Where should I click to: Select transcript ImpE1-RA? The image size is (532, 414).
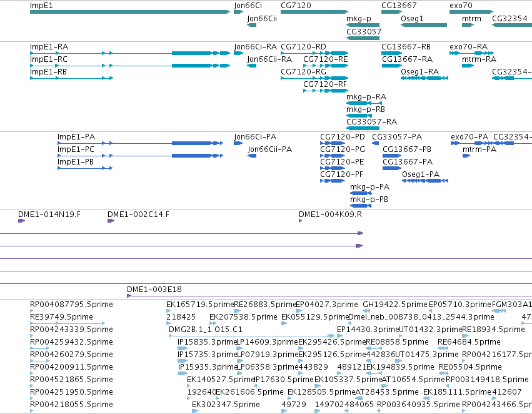pos(130,53)
